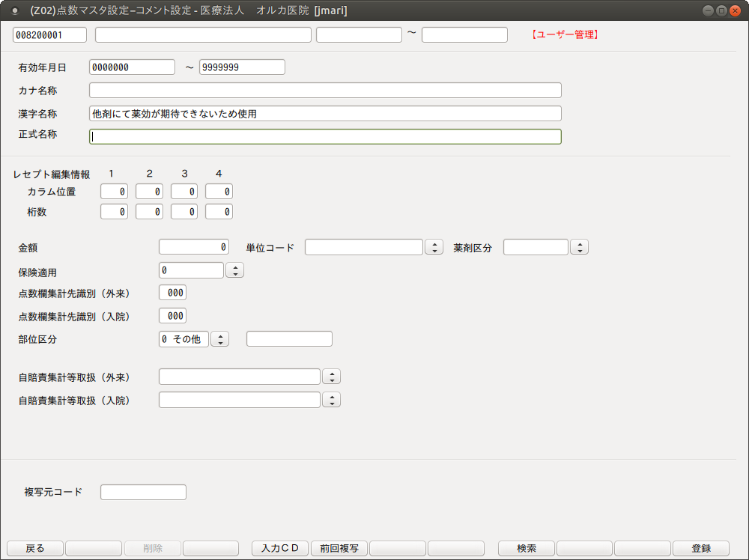The image size is (749, 560).
Task: Click the 金額 amount field
Action: 193,247
